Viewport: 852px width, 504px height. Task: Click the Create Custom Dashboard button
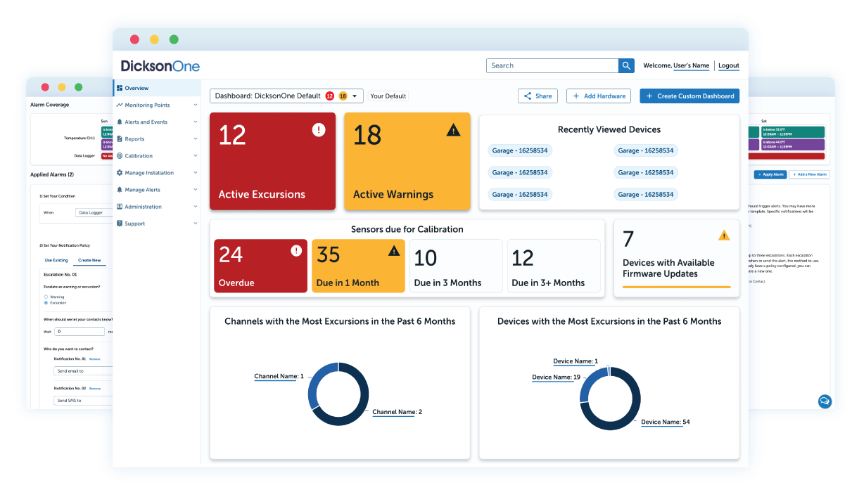point(689,96)
